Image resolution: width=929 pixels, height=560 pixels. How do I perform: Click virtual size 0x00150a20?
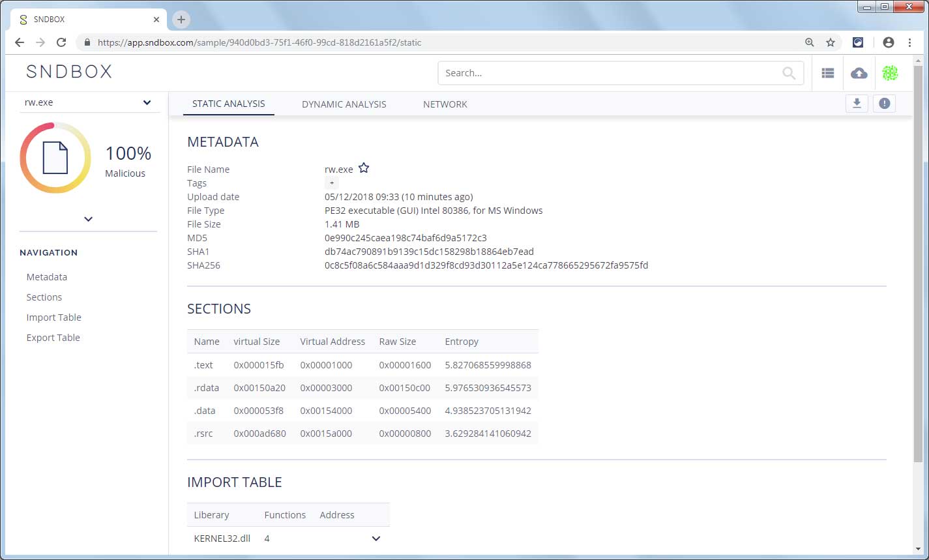(260, 388)
